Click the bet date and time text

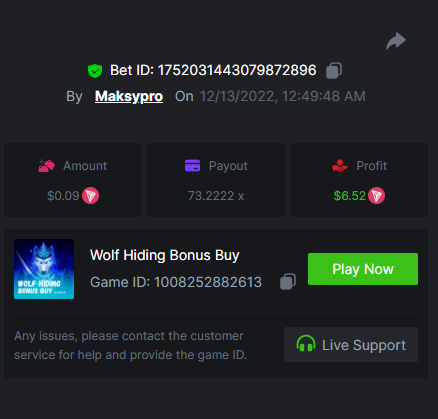283,96
